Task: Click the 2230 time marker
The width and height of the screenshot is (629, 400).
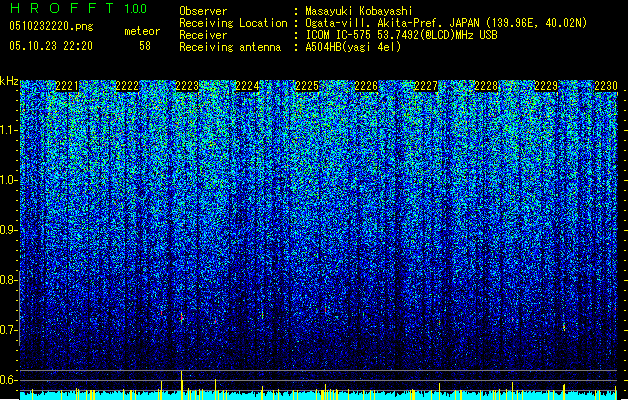Action: pos(606,86)
